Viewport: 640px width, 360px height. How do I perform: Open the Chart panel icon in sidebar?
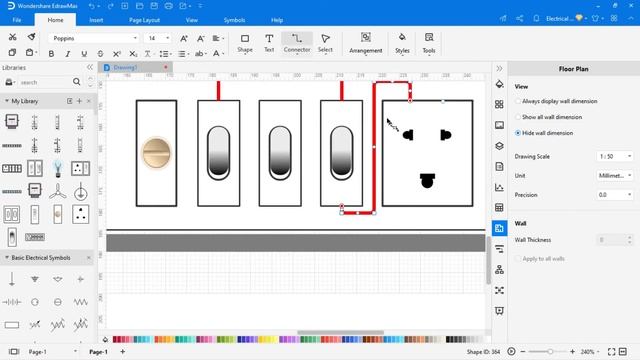click(499, 187)
